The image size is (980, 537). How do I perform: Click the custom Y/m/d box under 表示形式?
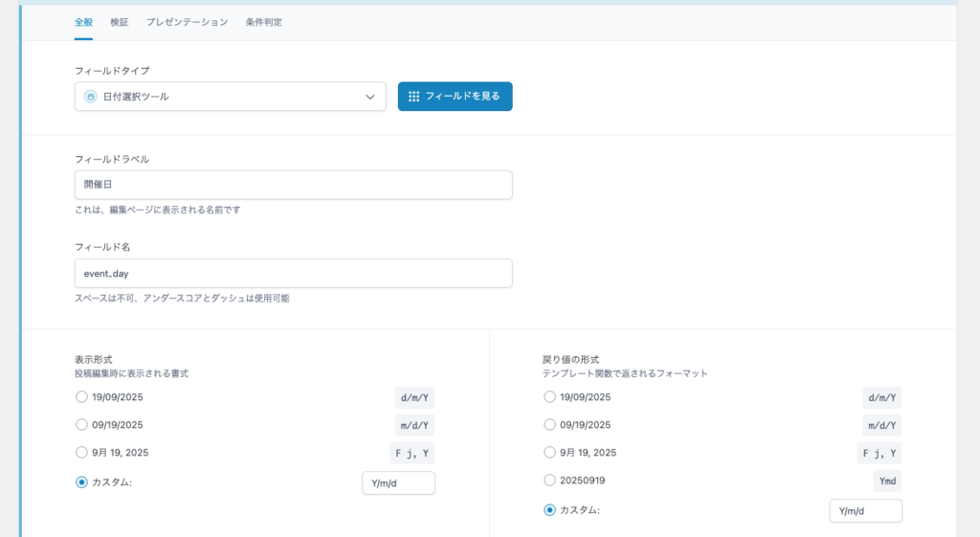[398, 483]
